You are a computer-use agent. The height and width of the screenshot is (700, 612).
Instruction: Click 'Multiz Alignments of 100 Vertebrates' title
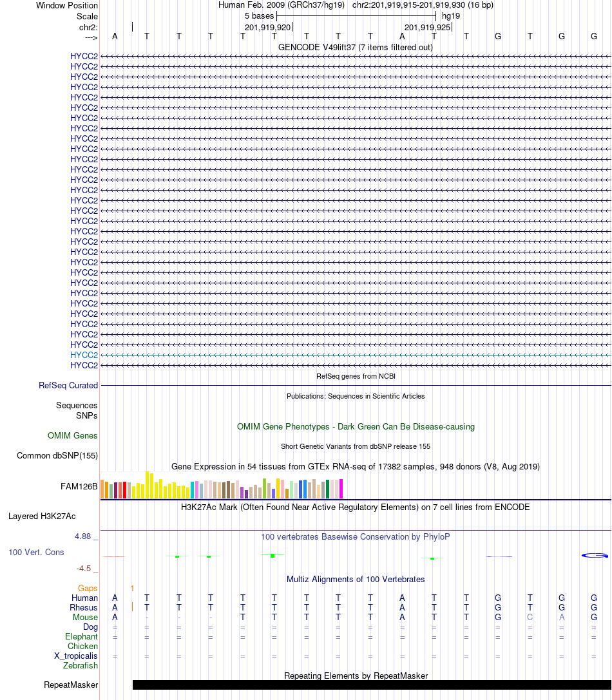(356, 579)
